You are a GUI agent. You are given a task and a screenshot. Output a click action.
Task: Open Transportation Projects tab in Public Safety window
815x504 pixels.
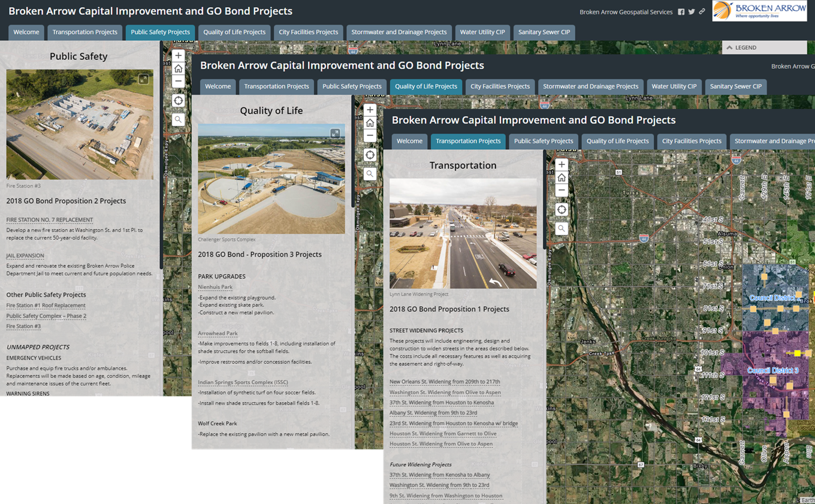[x=85, y=32]
